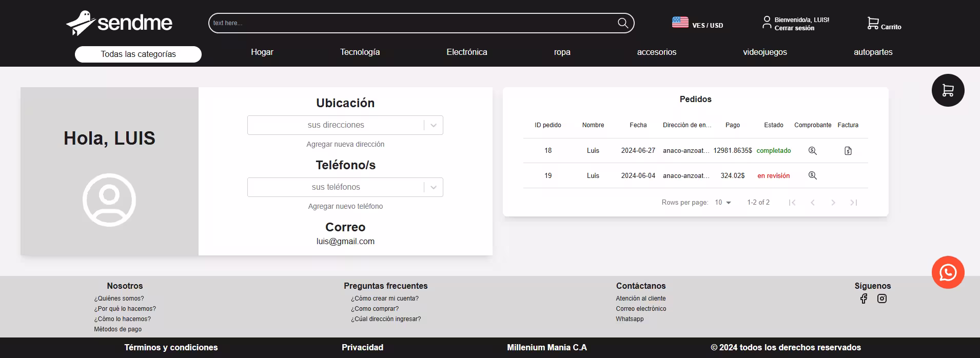
Task: Open Correo electrónico footer link
Action: pyautogui.click(x=641, y=309)
